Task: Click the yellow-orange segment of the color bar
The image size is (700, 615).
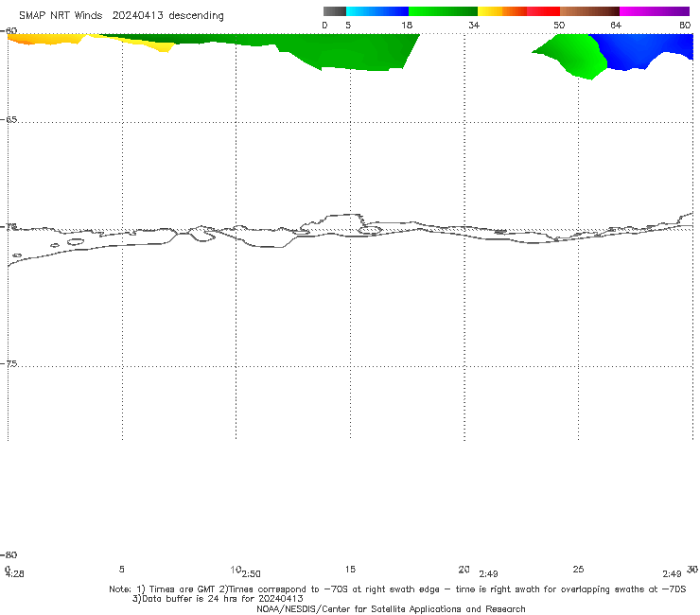Action: [x=502, y=11]
